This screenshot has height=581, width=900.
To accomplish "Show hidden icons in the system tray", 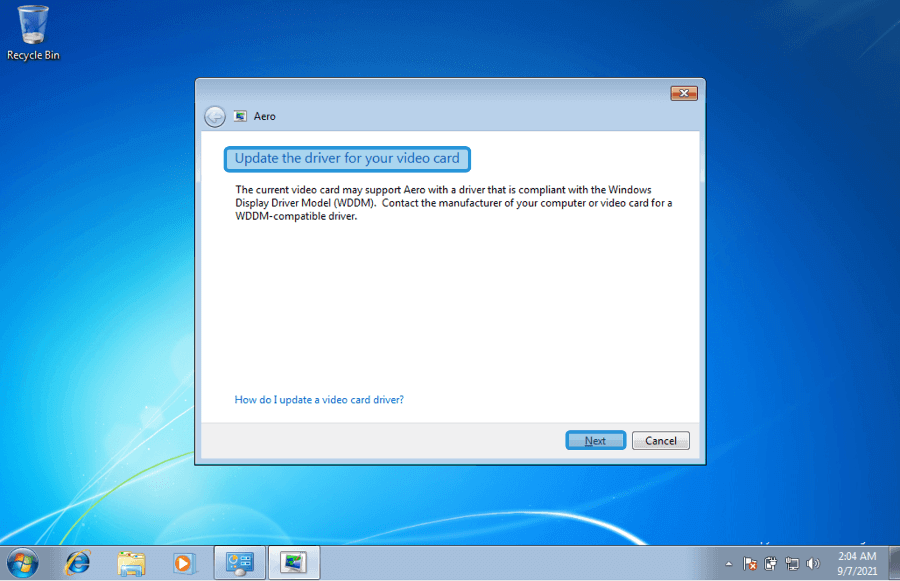I will [x=728, y=564].
